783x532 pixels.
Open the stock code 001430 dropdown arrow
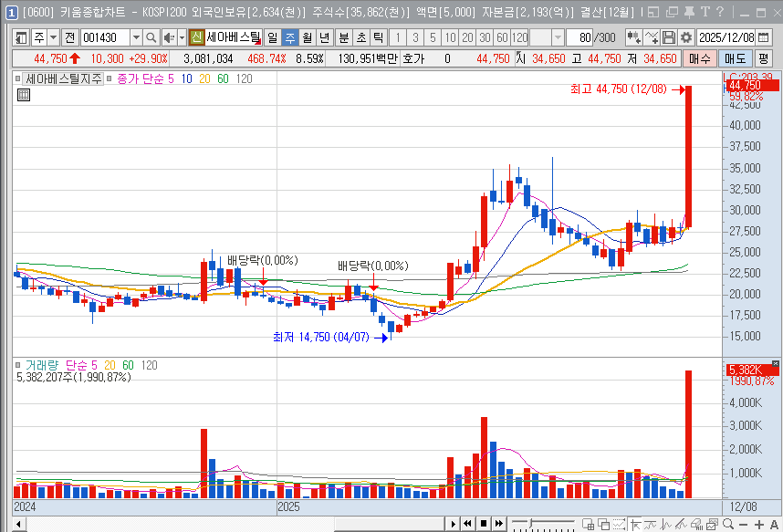(136, 37)
